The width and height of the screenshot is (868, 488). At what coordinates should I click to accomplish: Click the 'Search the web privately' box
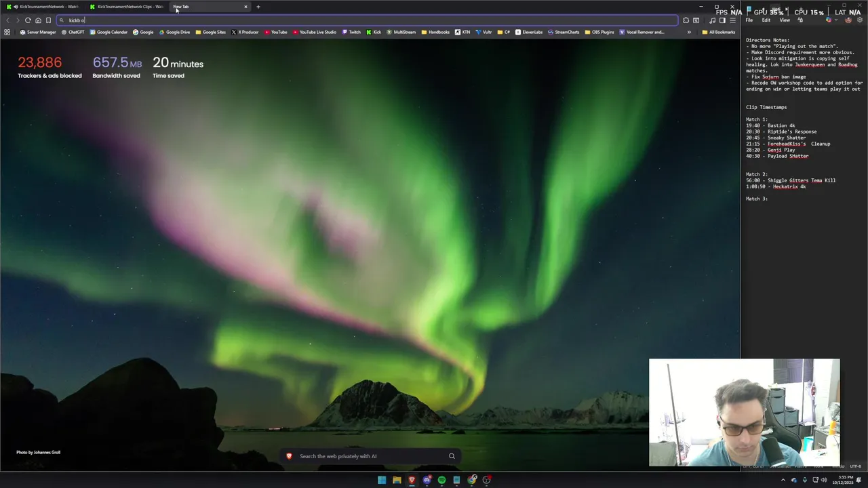point(371,456)
